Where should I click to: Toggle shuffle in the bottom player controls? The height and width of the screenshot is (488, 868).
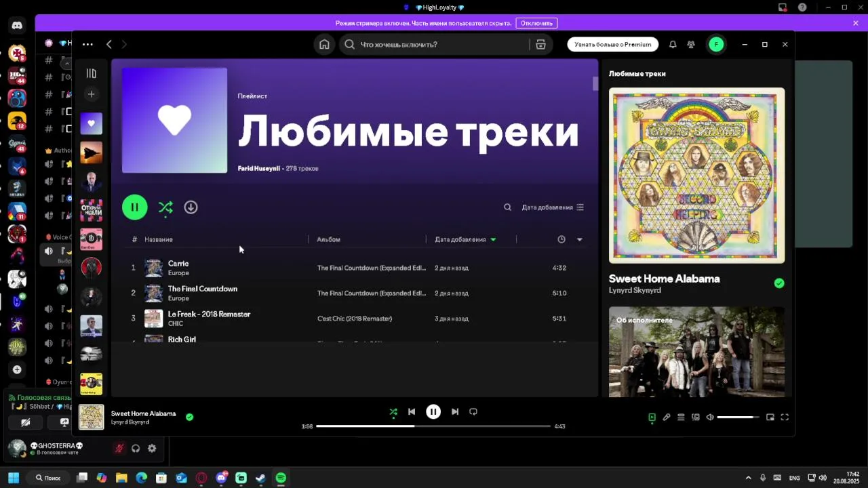393,411
